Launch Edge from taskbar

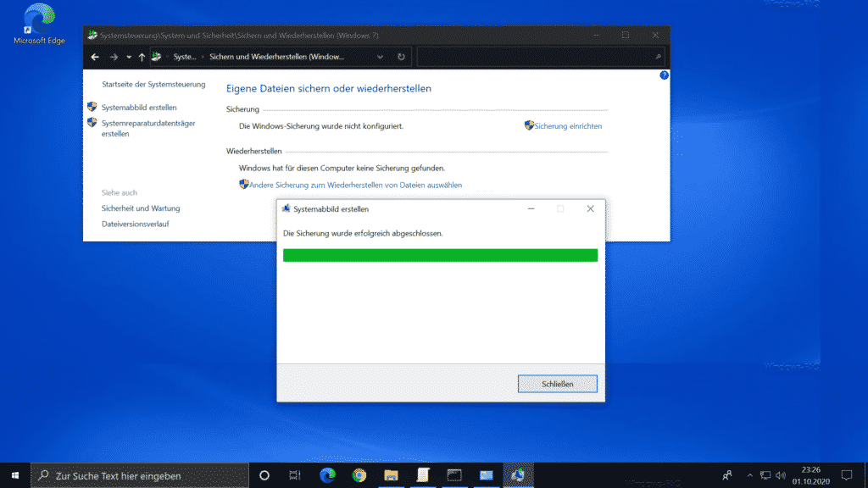[328, 476]
